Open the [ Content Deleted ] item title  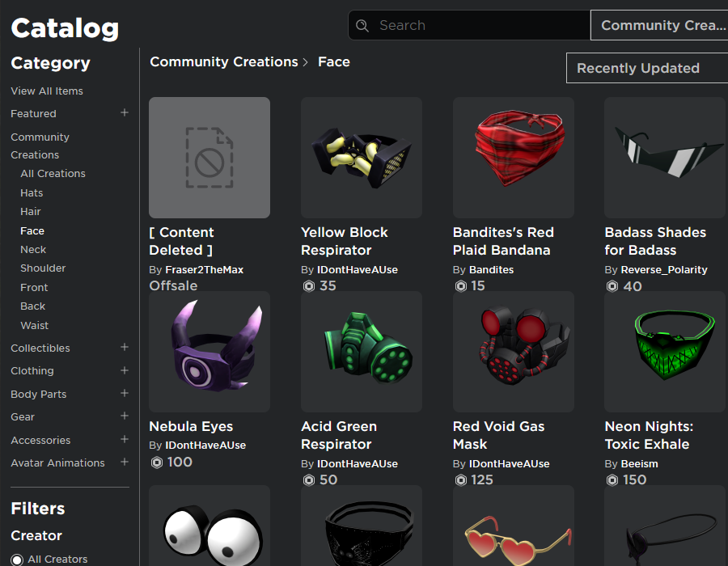181,241
